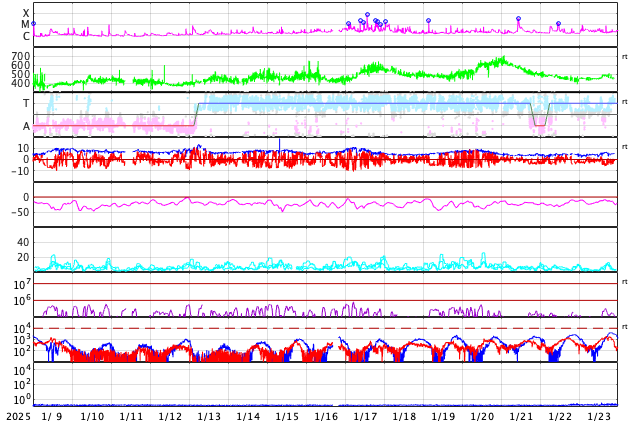
Task: Select the isolated flare marker during 1/18
Action: (429, 21)
